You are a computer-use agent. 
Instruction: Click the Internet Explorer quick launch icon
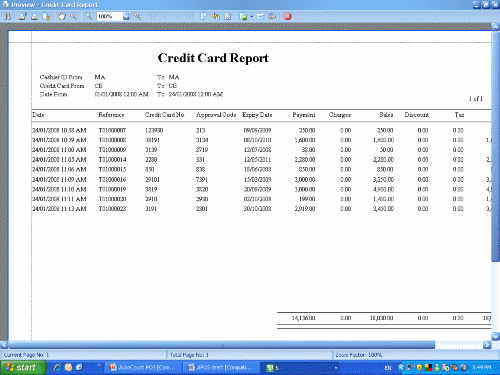tap(57, 367)
